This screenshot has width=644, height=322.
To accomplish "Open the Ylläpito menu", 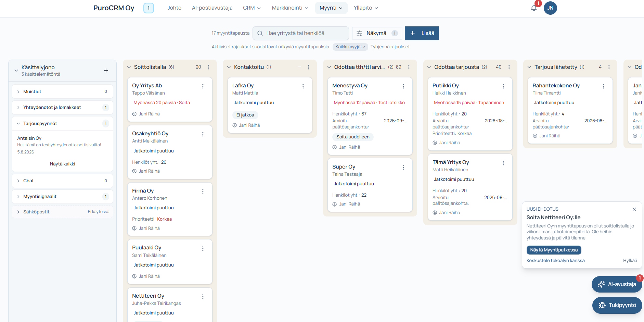I will (366, 8).
